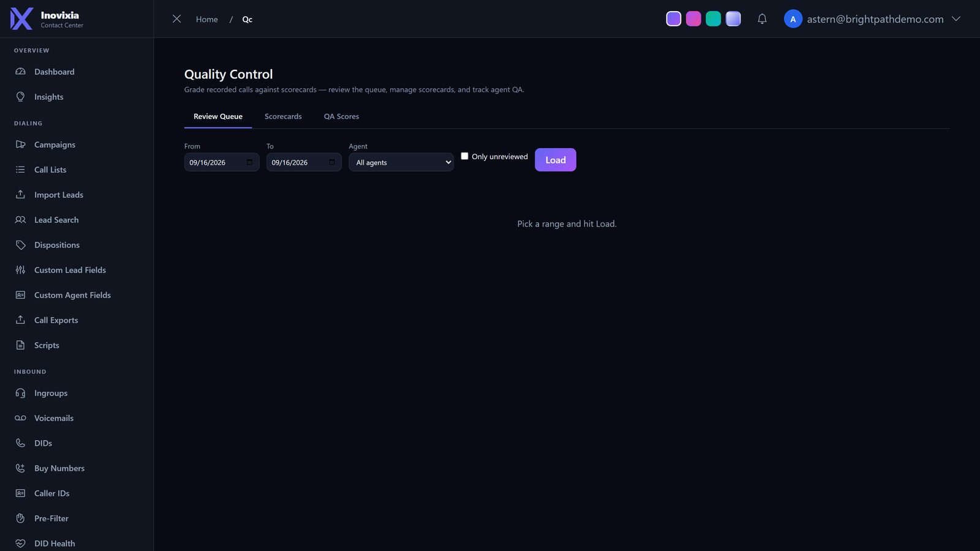Check the Only unreviewed checkbox
Viewport: 980px width, 551px height.
(464, 156)
